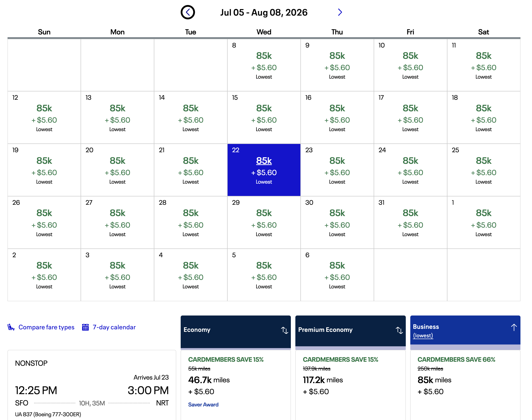Select the Economy fare column header

236,332
